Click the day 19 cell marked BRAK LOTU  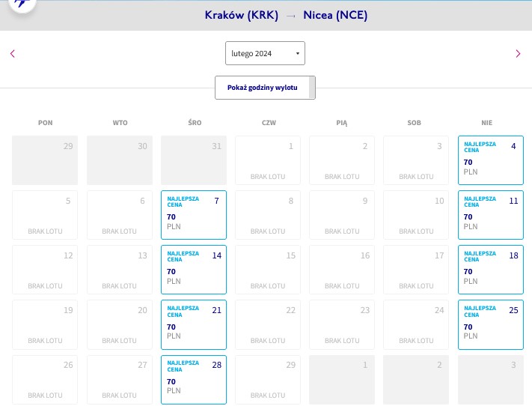tap(45, 325)
